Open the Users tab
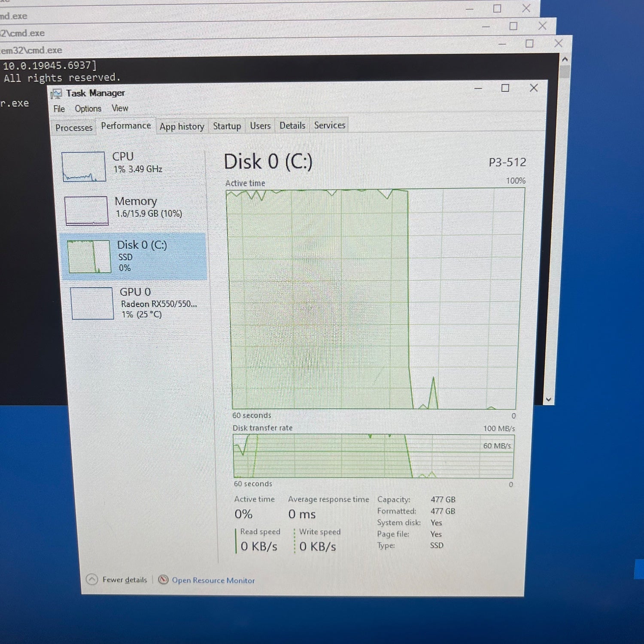 click(260, 126)
